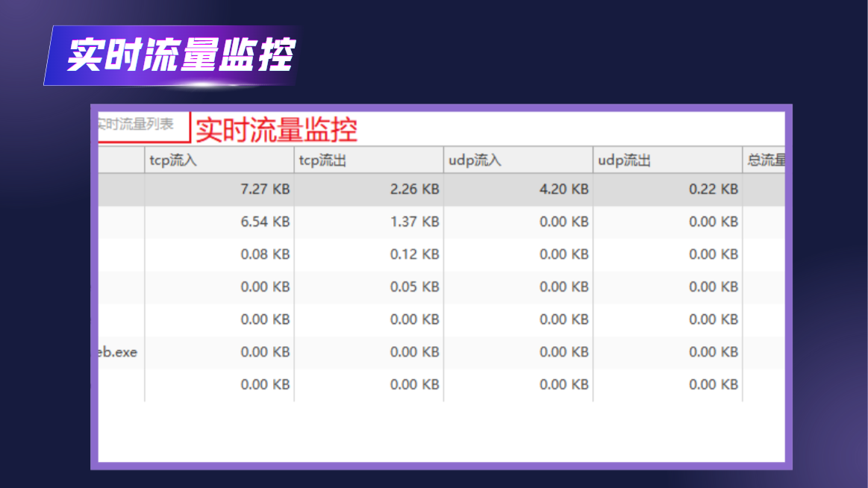Image resolution: width=868 pixels, height=488 pixels.
Task: Click the 总流量 column header
Action: (x=764, y=160)
